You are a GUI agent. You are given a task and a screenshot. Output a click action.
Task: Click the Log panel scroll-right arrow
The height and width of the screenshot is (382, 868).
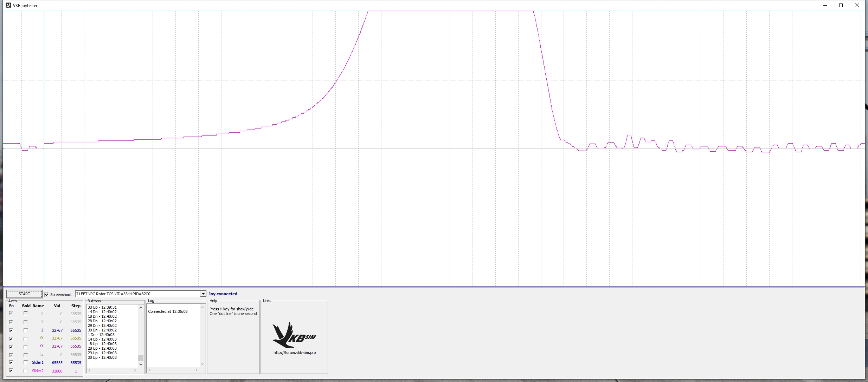(x=197, y=370)
